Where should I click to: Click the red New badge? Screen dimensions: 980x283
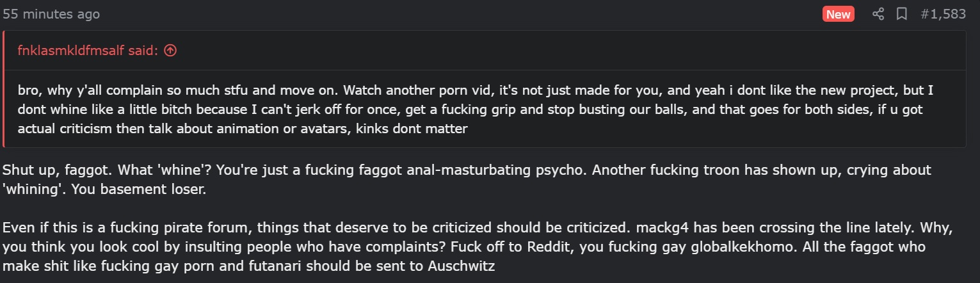pos(839,14)
